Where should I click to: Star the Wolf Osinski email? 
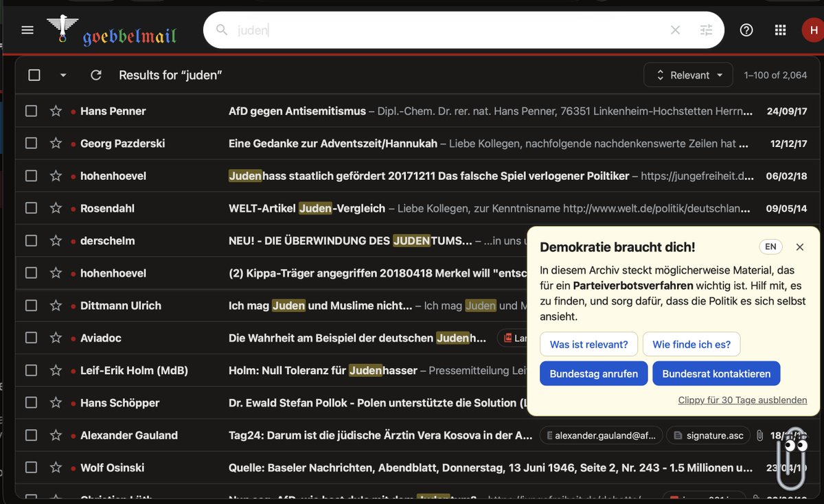pos(56,468)
